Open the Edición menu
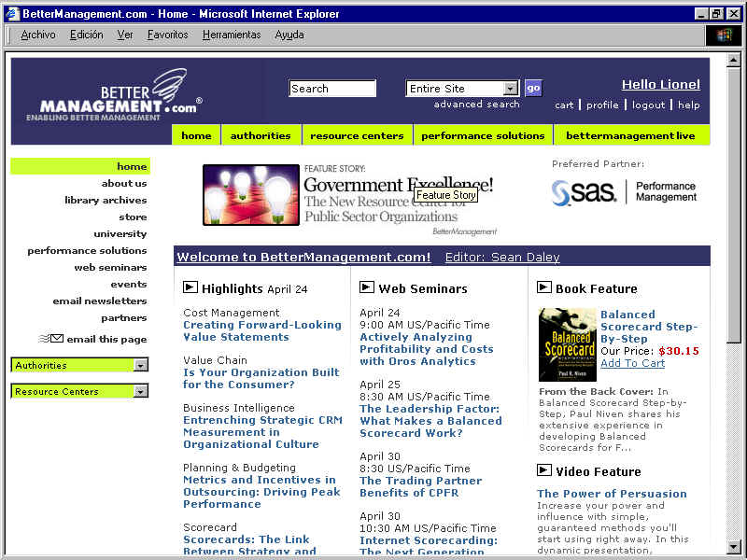The height and width of the screenshot is (560, 747). click(86, 35)
